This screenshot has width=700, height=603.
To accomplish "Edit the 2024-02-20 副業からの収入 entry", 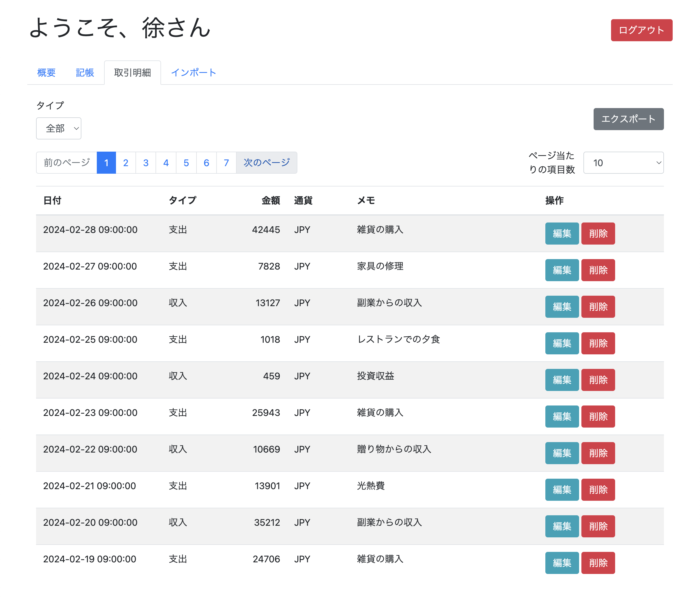I will [x=562, y=526].
